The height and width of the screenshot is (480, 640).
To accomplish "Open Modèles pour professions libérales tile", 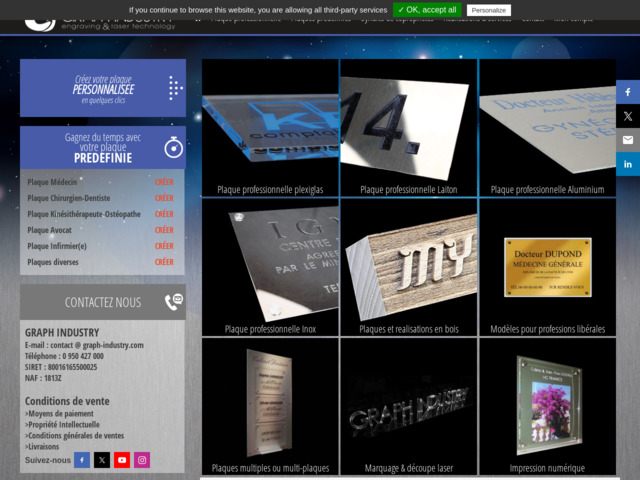I will (x=547, y=267).
